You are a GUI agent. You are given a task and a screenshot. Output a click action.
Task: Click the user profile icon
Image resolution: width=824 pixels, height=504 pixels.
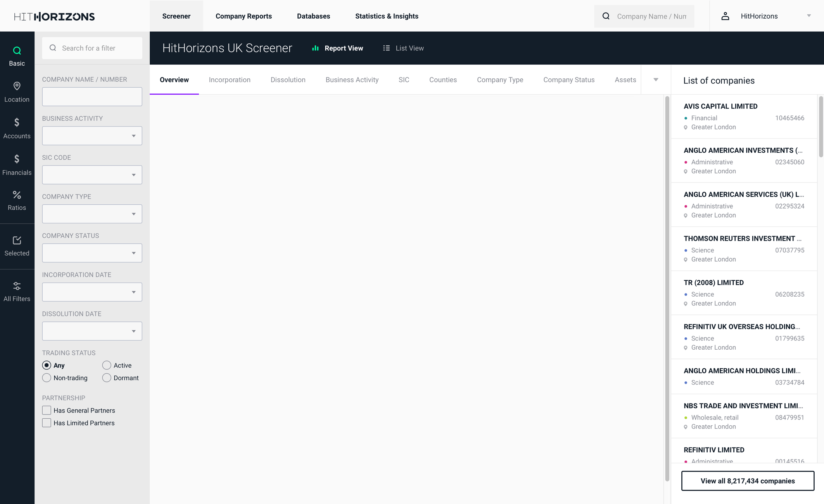[725, 16]
